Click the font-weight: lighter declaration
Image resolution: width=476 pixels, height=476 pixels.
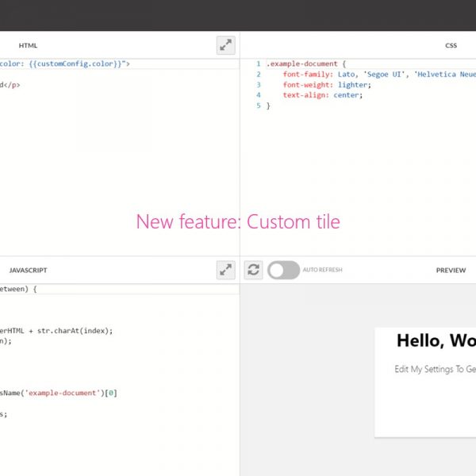[326, 85]
